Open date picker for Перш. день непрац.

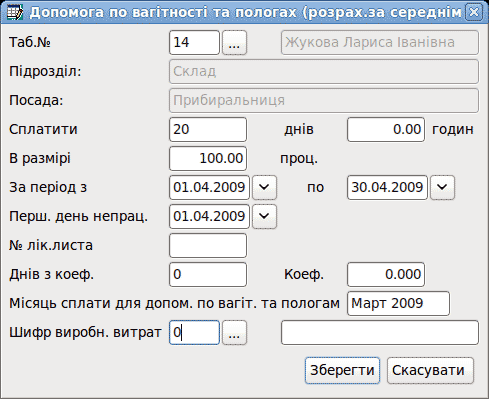click(x=264, y=216)
